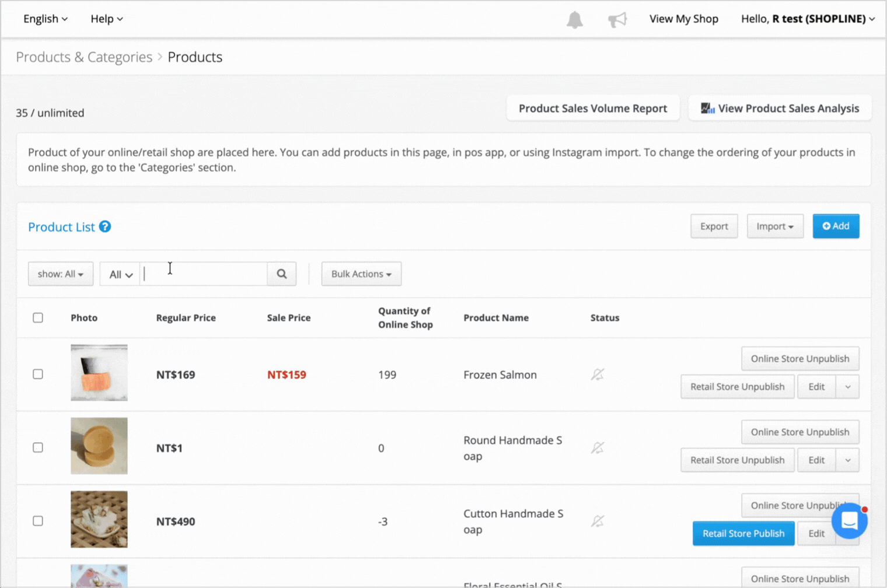Click Edit for Cutton Handmade Soap
The width and height of the screenshot is (887, 588).
[816, 534]
